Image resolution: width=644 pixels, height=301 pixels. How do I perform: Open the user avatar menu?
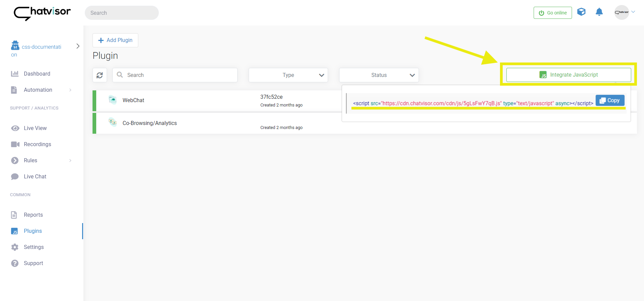[621, 12]
